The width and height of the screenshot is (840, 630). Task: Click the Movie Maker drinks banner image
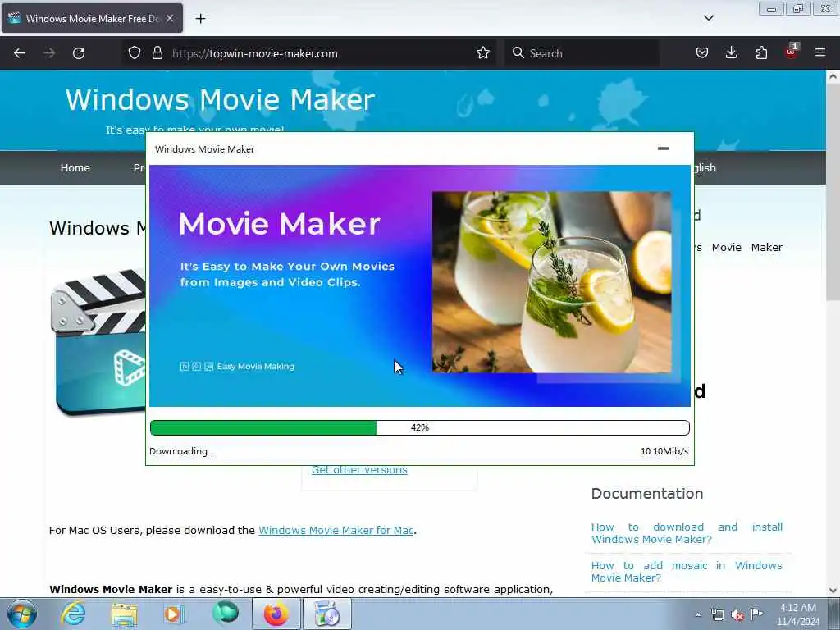[551, 282]
